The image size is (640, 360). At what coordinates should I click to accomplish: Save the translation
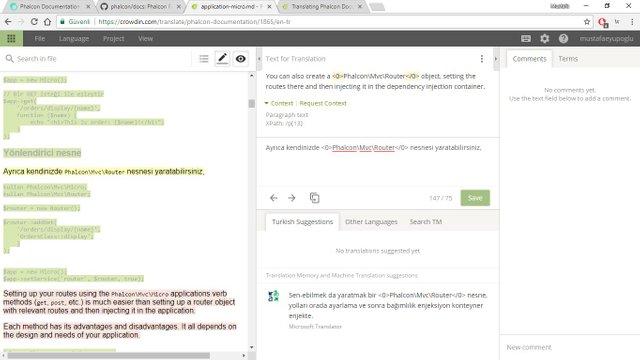[x=475, y=198]
